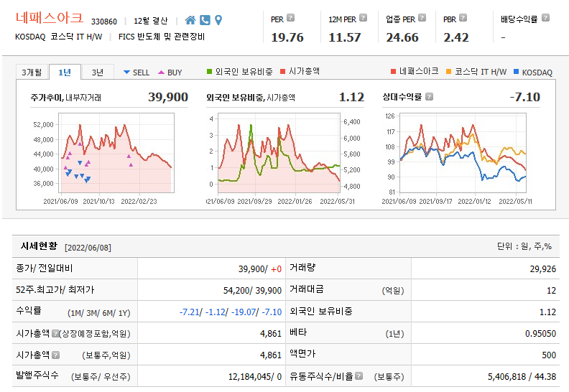Click the 외국인 보유비중 chart
This screenshot has width=569, height=392.
[279, 153]
